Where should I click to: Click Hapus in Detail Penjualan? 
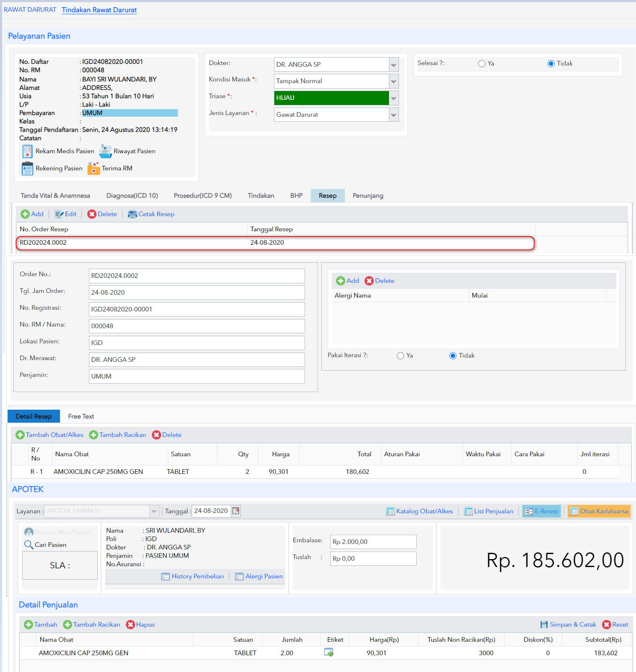(141, 625)
